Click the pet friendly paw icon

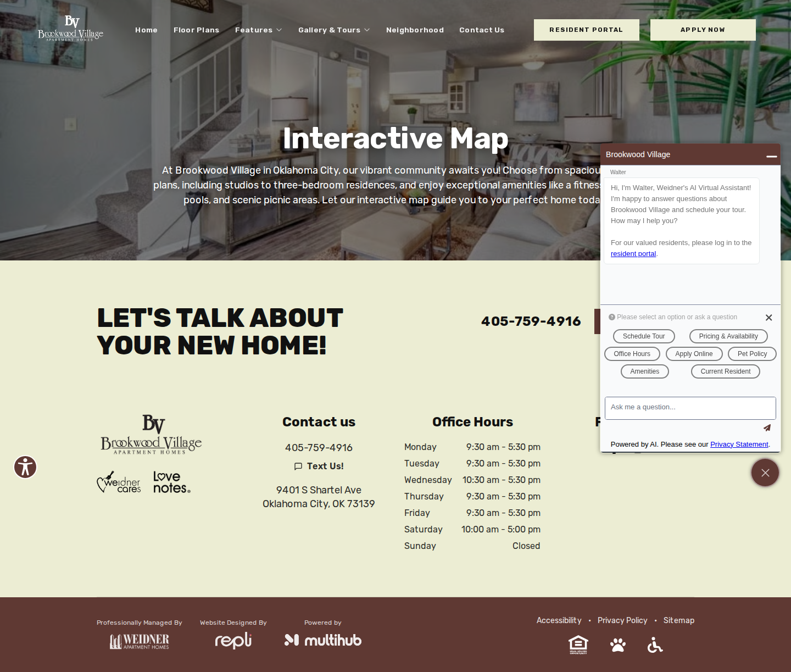(x=618, y=645)
